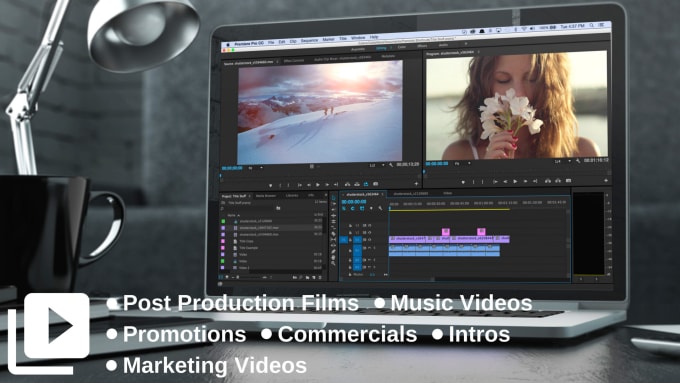Viewport: 680px width, 383px height.
Task: Switch to the Audio workspace
Action: 443,45
